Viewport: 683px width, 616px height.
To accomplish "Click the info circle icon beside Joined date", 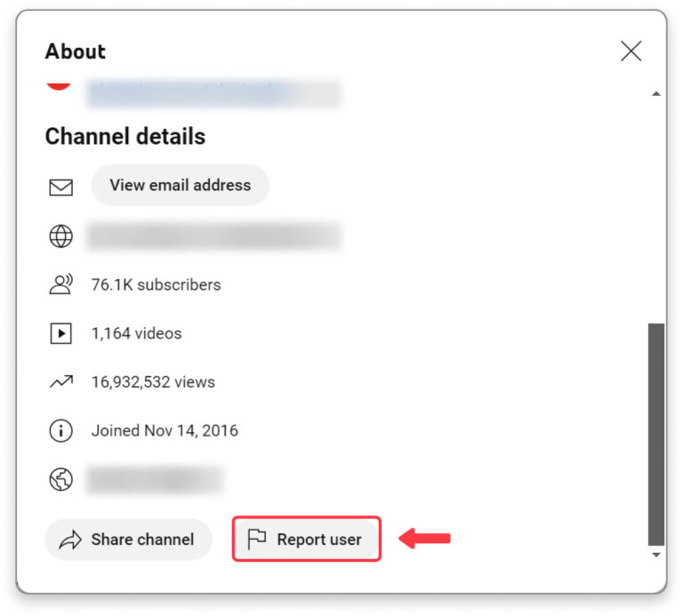I will tap(60, 431).
